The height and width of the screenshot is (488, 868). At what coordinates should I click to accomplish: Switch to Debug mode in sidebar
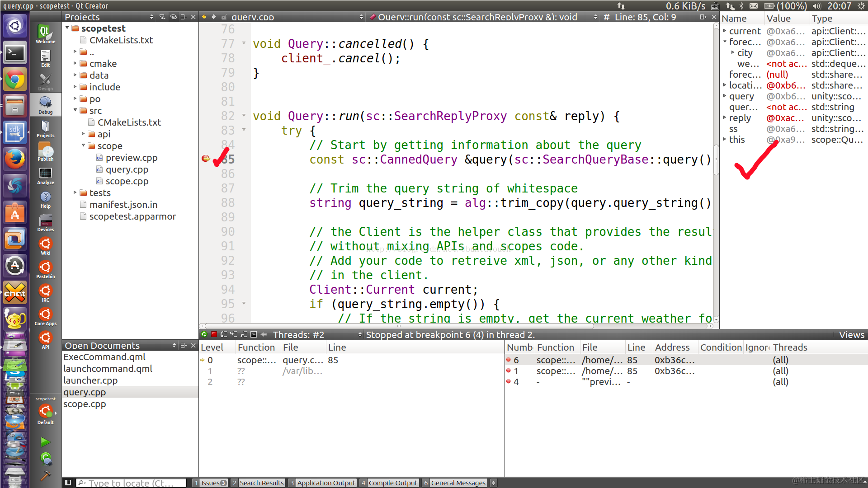tap(45, 105)
